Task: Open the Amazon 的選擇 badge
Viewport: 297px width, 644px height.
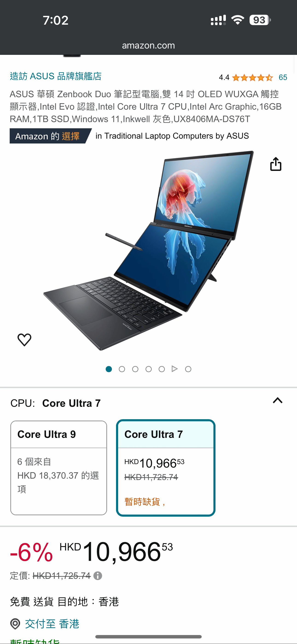Action: pyautogui.click(x=50, y=136)
